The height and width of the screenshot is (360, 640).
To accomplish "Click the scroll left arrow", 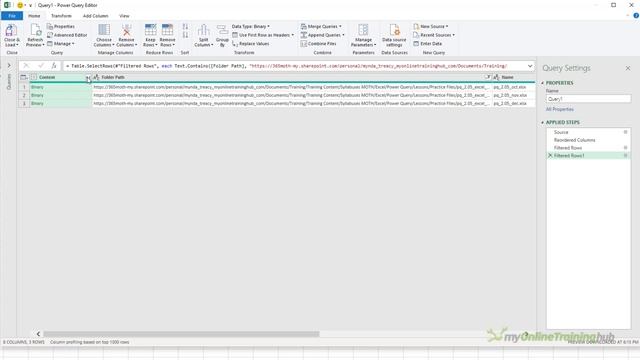I will click(x=38, y=334).
